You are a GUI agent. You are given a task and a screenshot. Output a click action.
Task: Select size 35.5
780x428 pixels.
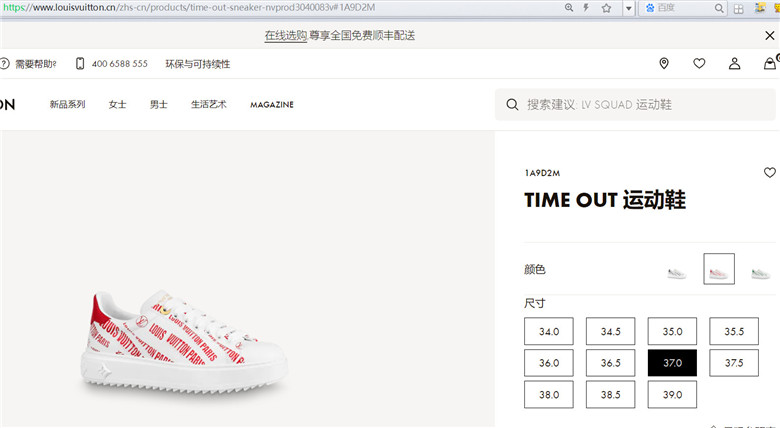coord(734,331)
